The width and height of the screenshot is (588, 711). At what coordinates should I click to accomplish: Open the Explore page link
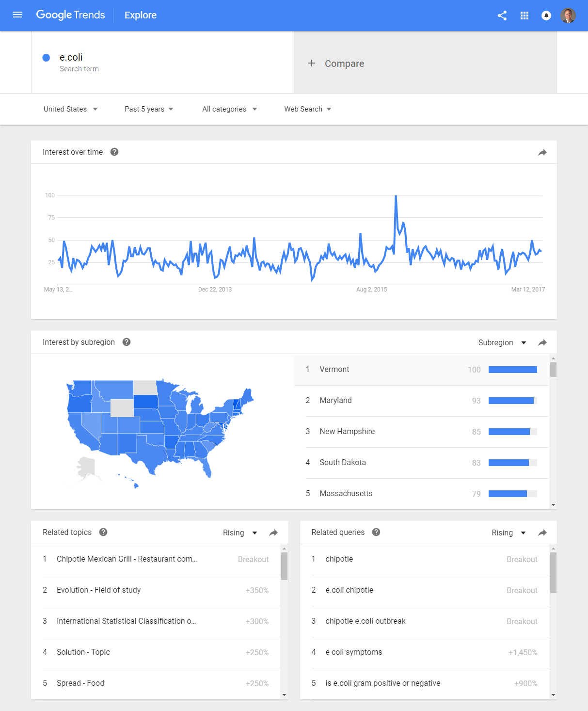(141, 15)
